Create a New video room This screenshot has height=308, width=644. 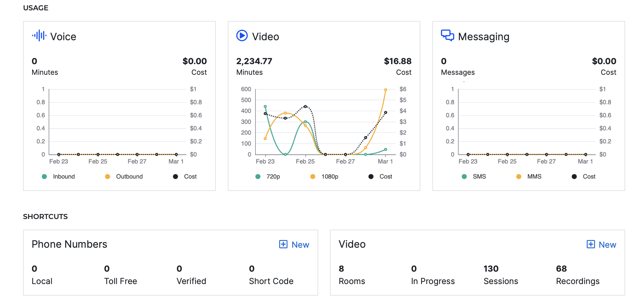pyautogui.click(x=601, y=244)
